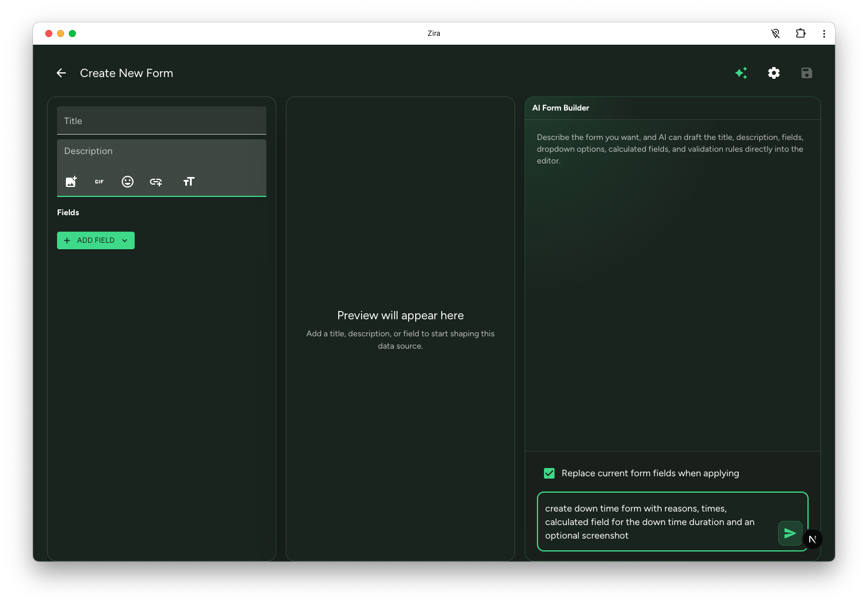The image size is (868, 605).
Task: Click into the Title field
Action: coord(162,121)
